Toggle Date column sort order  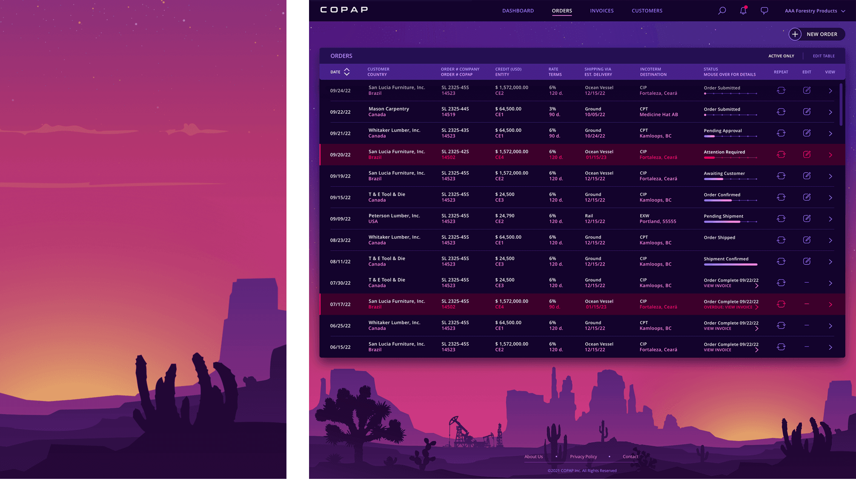[x=346, y=72]
